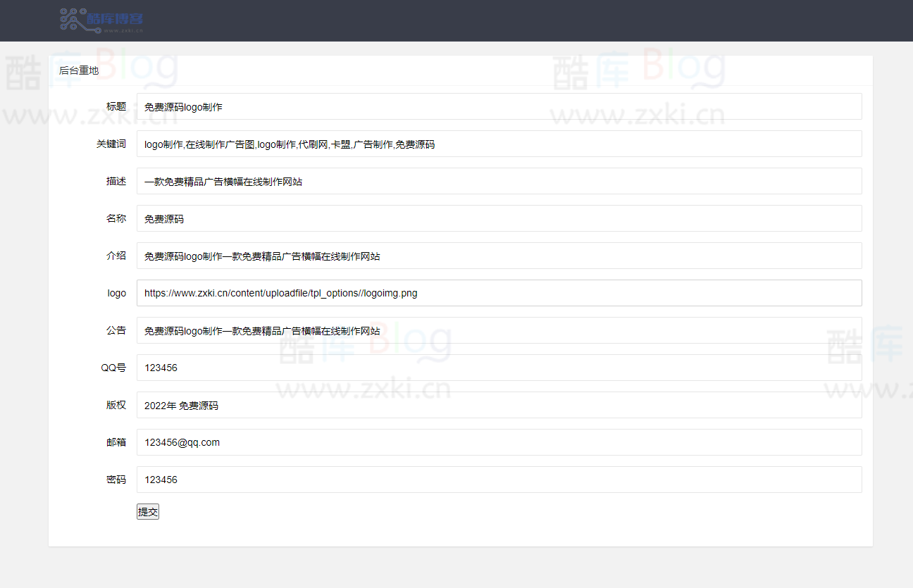
Task: Click the dark navigation bar at top
Action: (456, 20)
